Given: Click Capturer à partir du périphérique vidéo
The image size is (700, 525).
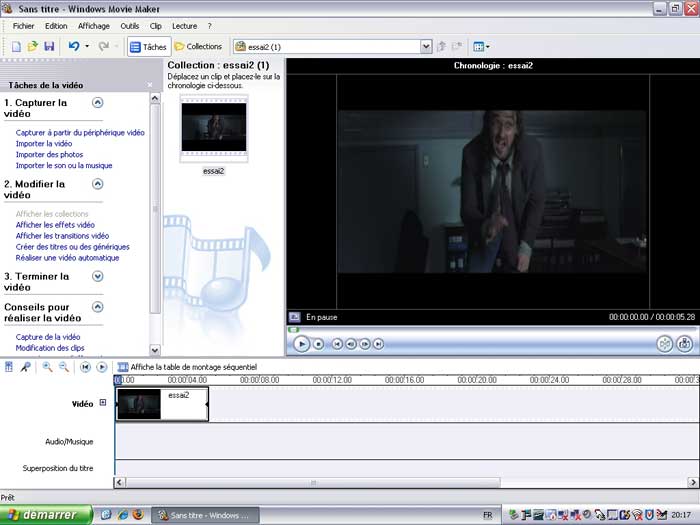Looking at the screenshot, I should pyautogui.click(x=80, y=133).
